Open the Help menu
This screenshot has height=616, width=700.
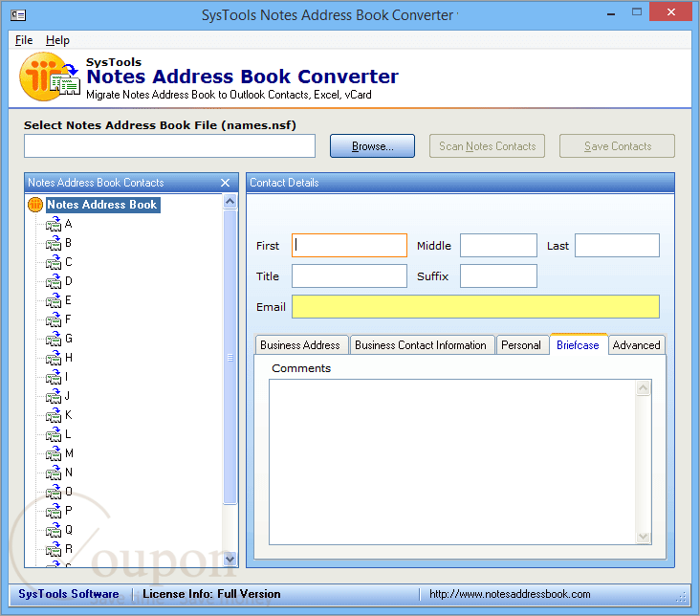[57, 40]
